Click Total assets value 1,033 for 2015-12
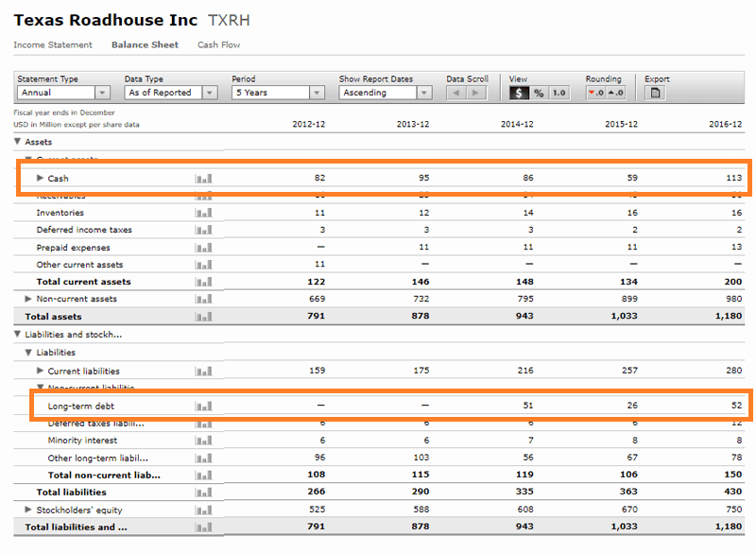The image size is (756, 554). coord(624,316)
